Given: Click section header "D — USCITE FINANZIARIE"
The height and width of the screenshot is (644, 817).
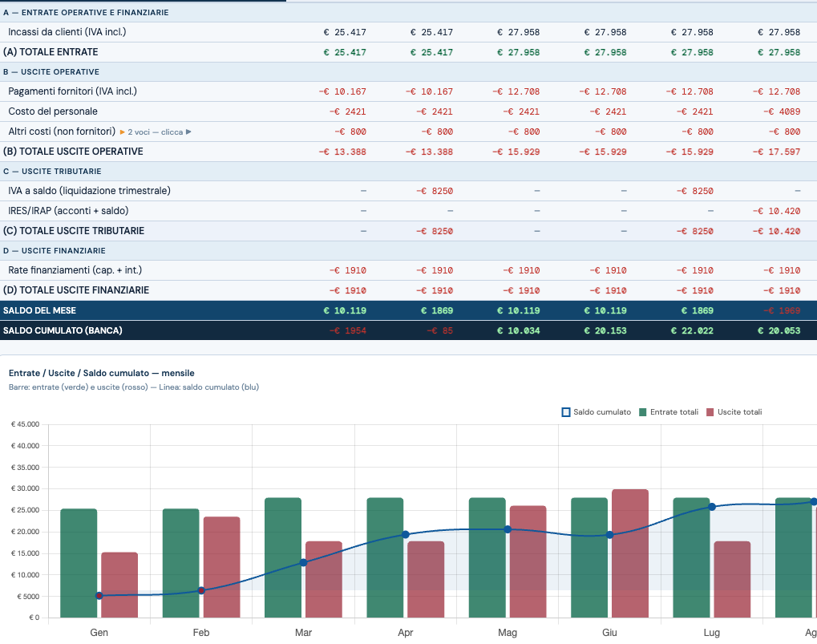Looking at the screenshot, I should coord(55,250).
